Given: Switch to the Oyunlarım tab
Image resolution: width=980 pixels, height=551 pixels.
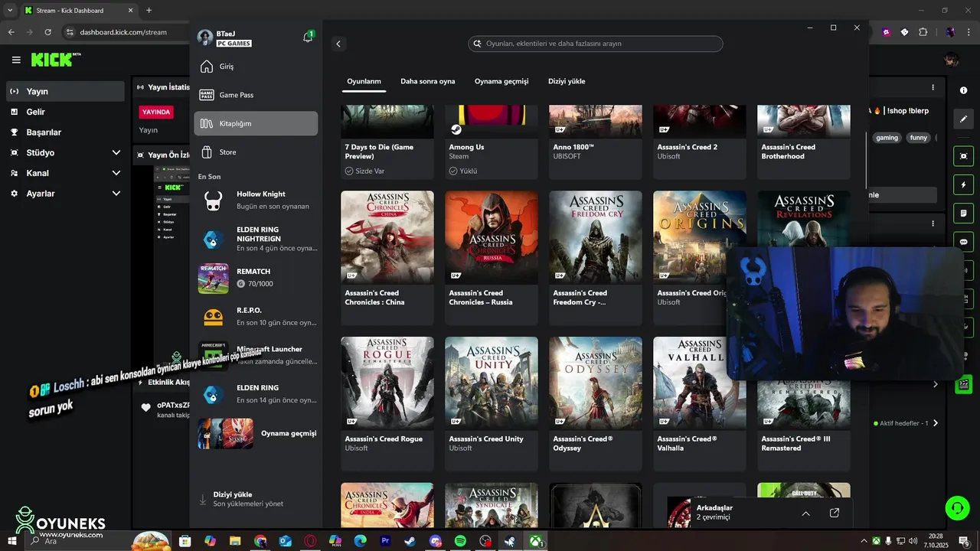Looking at the screenshot, I should coord(364,81).
